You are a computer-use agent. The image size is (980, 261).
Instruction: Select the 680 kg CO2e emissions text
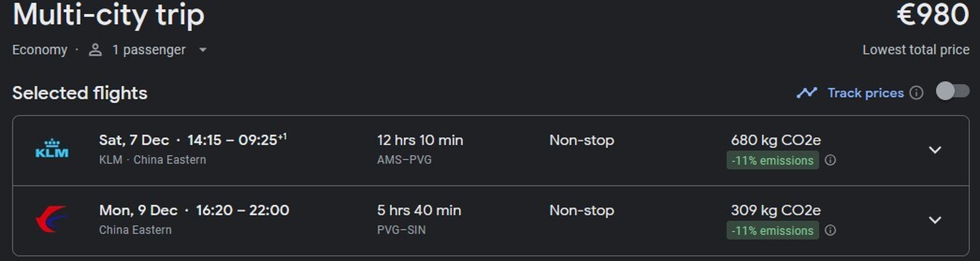point(776,140)
